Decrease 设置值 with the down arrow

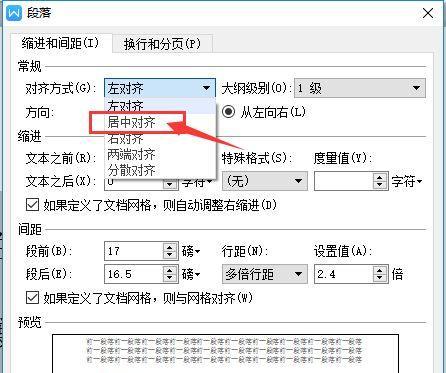point(380,278)
